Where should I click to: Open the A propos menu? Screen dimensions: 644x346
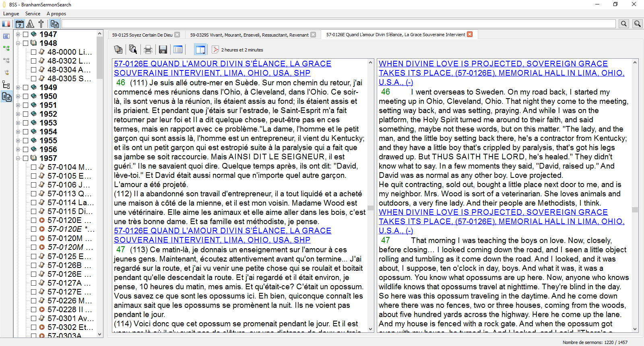(56, 14)
